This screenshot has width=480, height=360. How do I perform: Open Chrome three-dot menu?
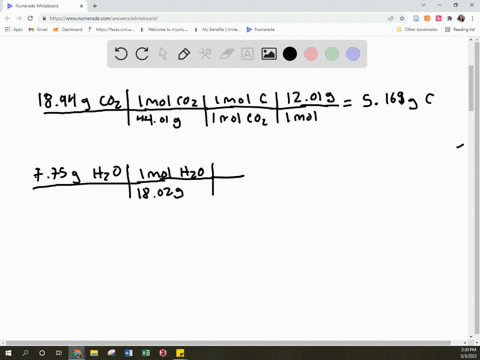click(472, 18)
